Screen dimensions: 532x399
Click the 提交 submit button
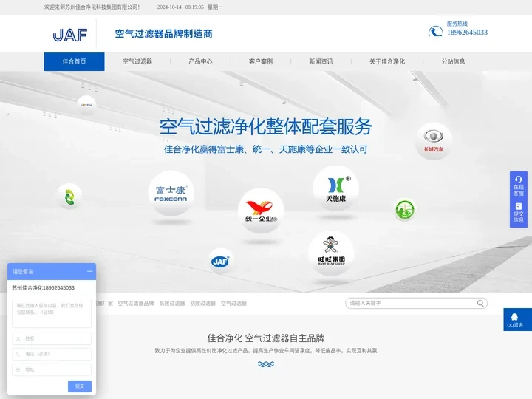click(80, 386)
